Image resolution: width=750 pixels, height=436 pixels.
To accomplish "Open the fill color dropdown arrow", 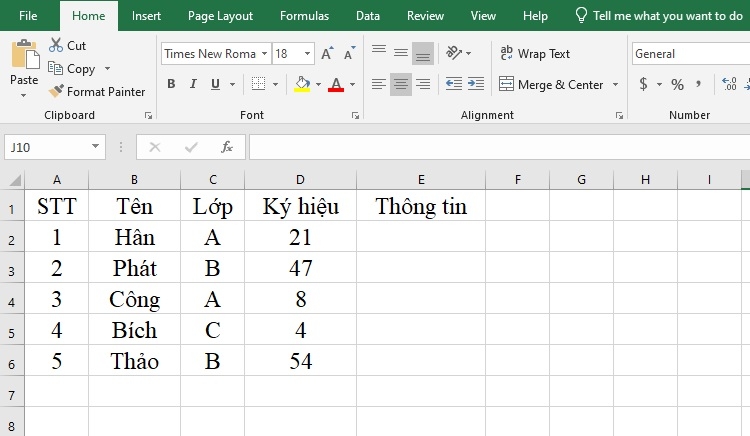I will (x=318, y=84).
